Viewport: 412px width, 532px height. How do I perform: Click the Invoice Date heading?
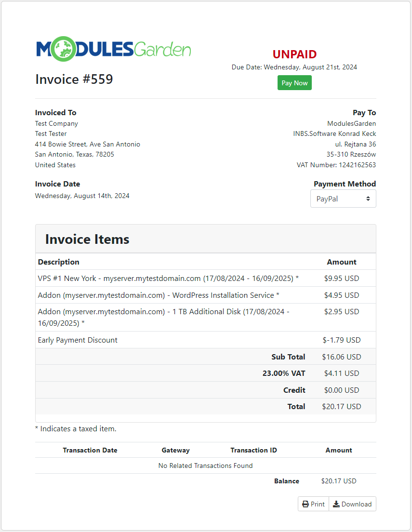(57, 184)
